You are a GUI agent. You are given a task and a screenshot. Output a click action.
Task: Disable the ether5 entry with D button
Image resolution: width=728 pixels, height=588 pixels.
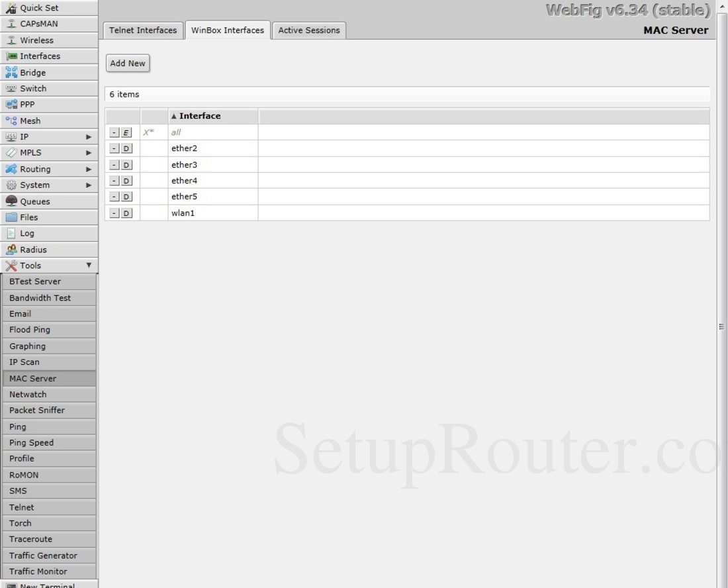pyautogui.click(x=126, y=197)
